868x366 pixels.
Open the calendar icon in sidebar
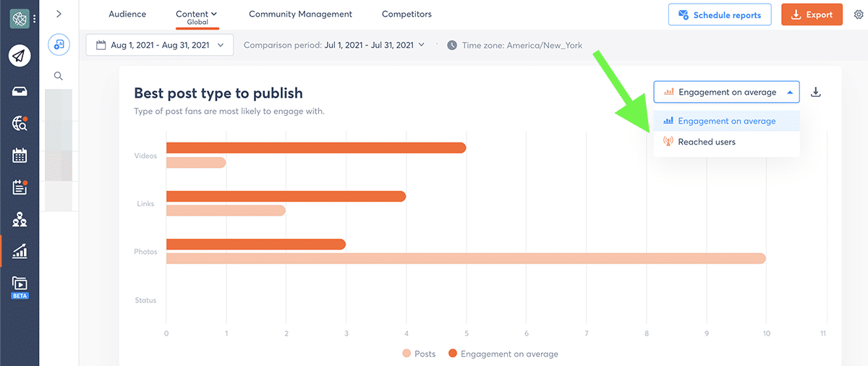(x=20, y=155)
